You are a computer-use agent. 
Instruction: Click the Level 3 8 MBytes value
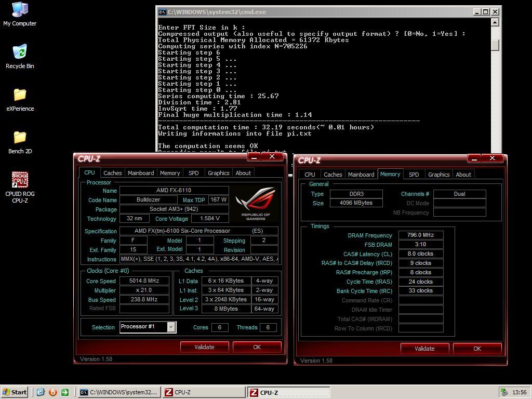tap(227, 309)
